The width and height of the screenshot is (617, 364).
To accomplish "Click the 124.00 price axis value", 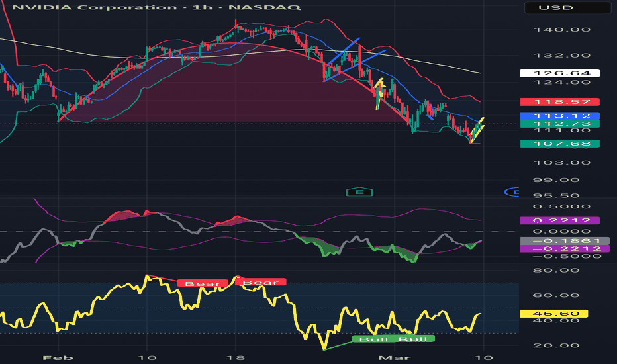I will 561,82.
